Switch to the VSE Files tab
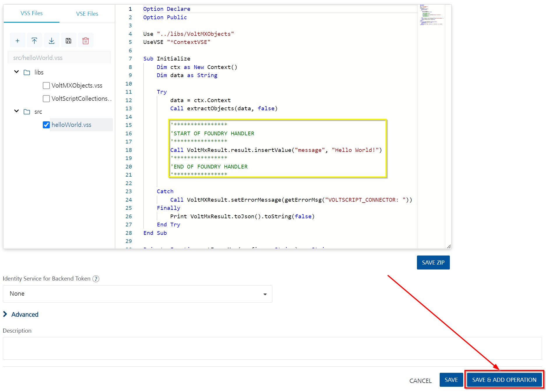Image resolution: width=546 pixels, height=392 pixels. [87, 14]
